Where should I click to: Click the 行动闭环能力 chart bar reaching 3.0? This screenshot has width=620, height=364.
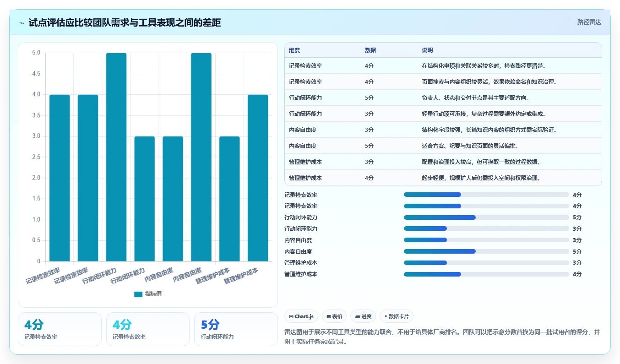pos(145,199)
